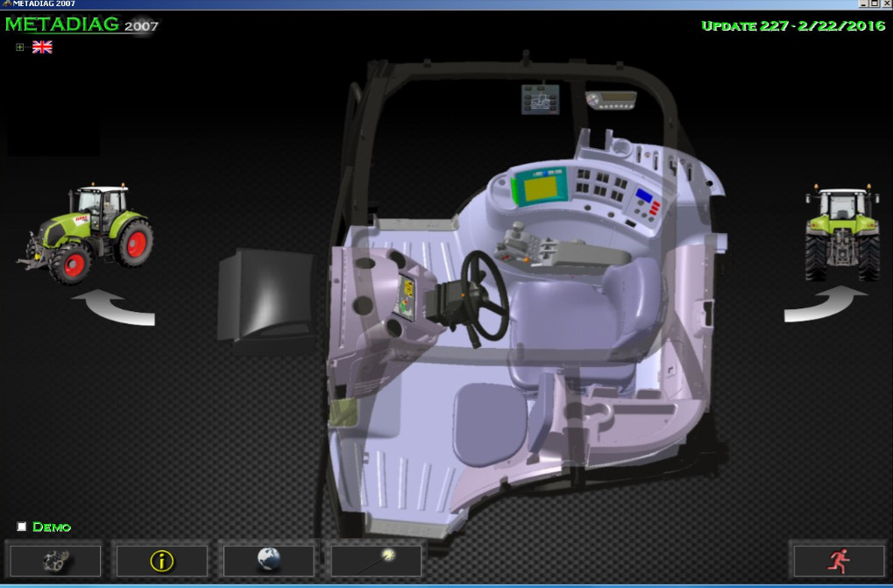Click the small monitor mounted on the roof
Image resolution: width=893 pixels, height=588 pixels.
(540, 101)
